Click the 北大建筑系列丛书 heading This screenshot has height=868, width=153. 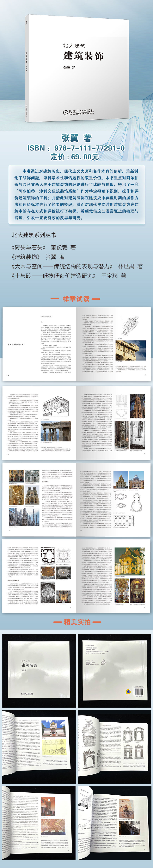coord(34,235)
